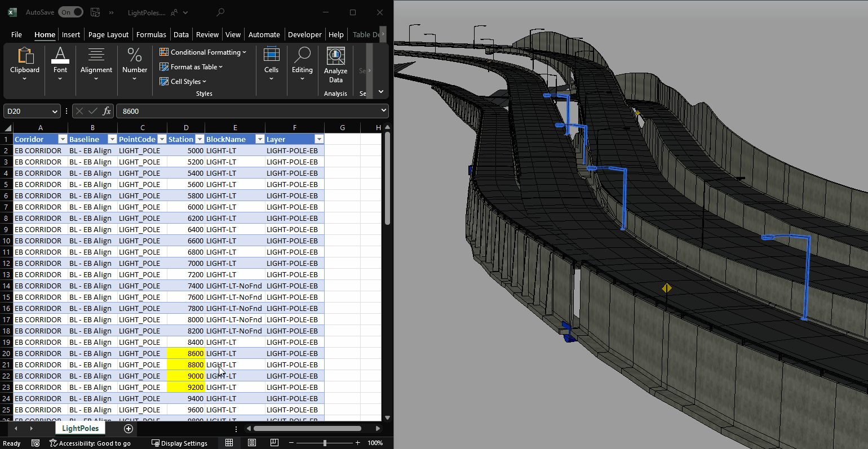This screenshot has height=449, width=868.
Task: Open the Number format group
Action: click(135, 65)
